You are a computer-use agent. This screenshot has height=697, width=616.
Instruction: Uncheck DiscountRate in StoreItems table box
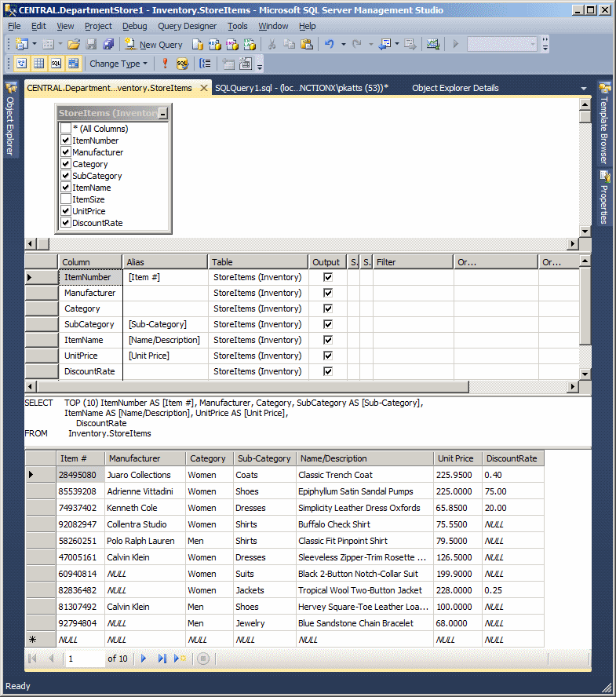(66, 222)
